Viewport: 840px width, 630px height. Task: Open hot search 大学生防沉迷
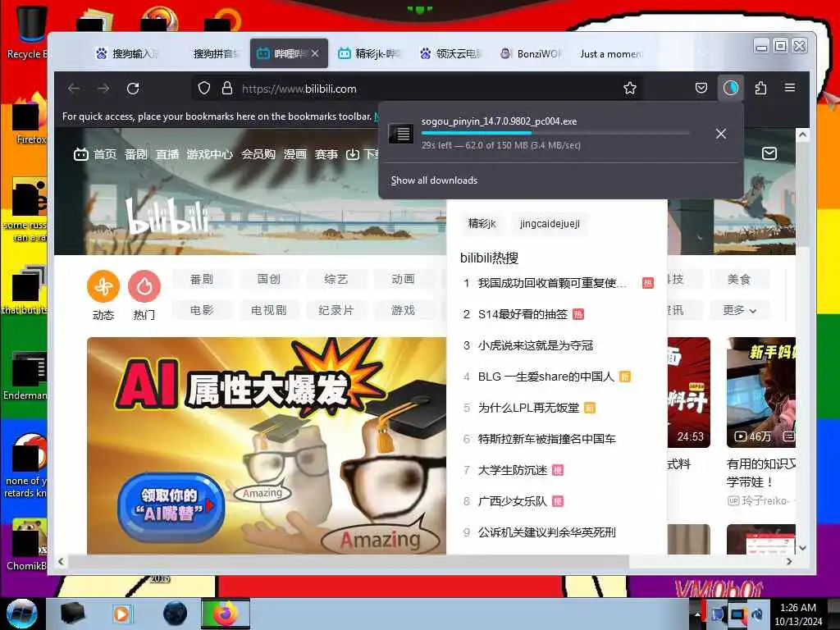point(513,470)
